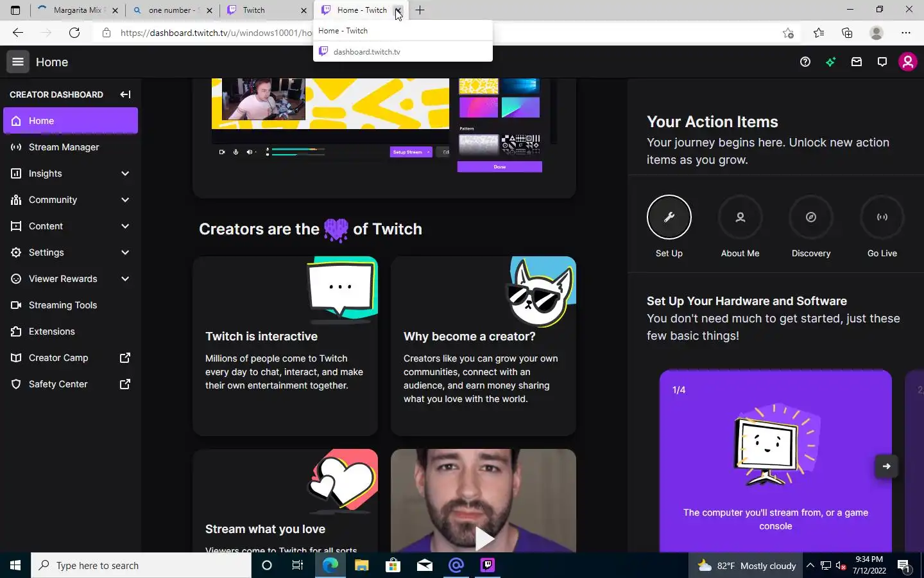Open the Stream what you love card

[x=286, y=500]
